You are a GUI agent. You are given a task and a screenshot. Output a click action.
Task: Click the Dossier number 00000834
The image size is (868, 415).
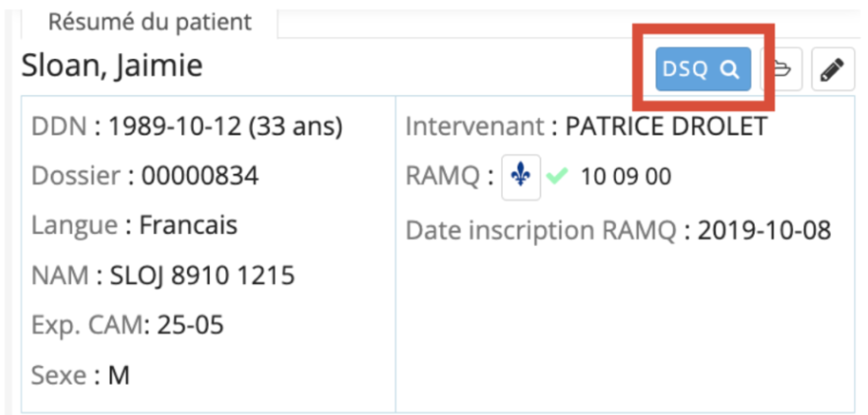(200, 176)
